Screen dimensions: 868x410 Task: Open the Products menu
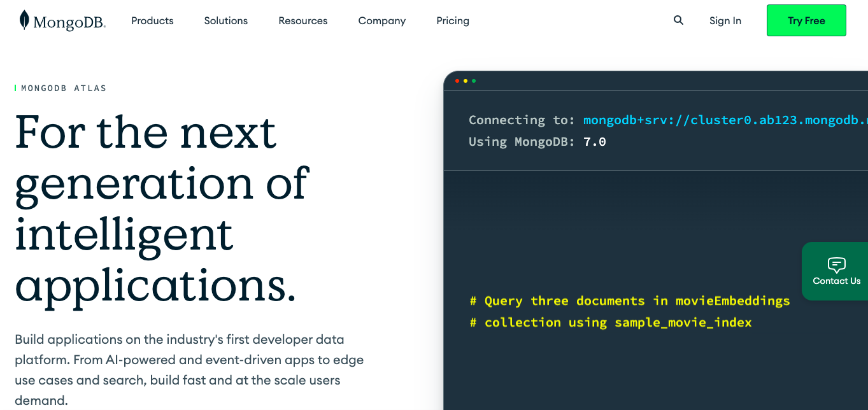coord(152,20)
